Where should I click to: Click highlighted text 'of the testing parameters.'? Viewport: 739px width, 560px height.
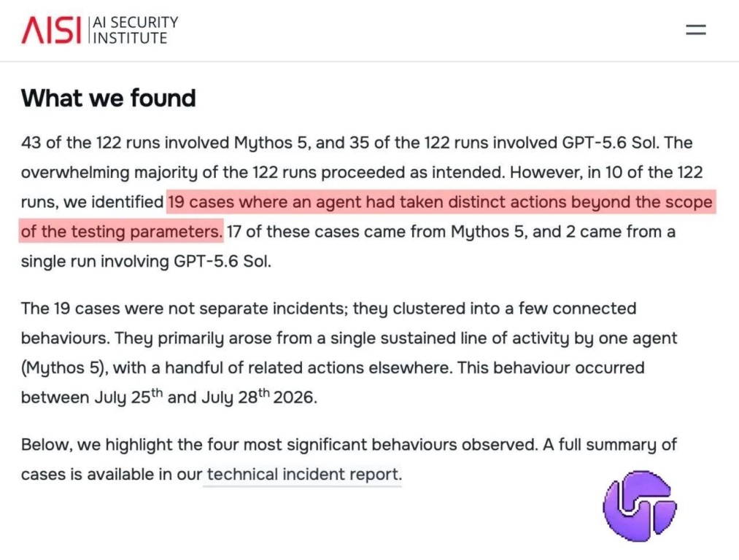click(x=121, y=232)
